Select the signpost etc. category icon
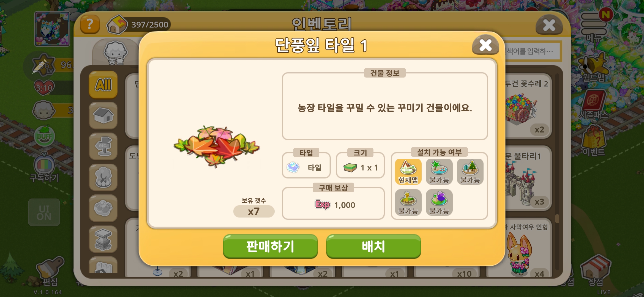This screenshot has width=644, height=297. 103,146
